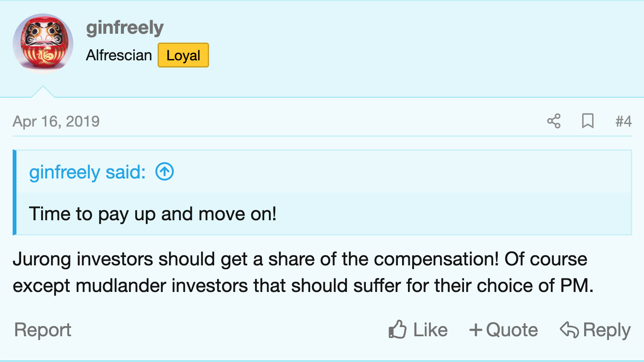Click the Like label text
644x362 pixels.
(x=430, y=330)
